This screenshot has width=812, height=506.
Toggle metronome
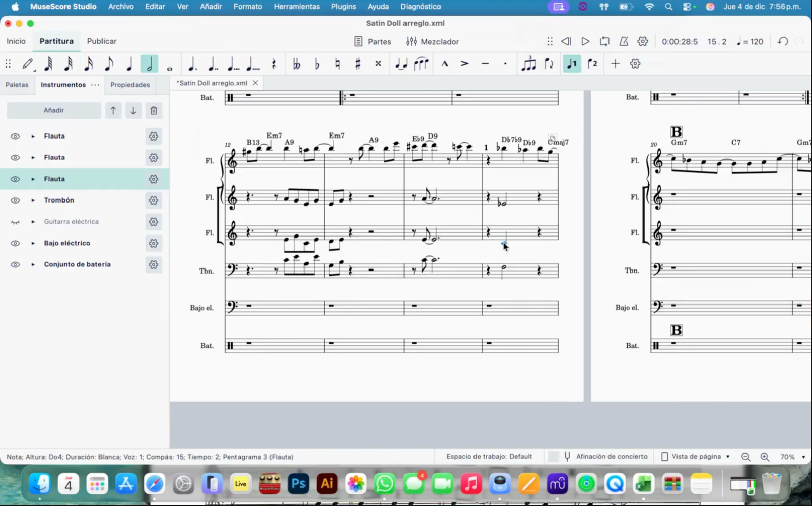point(624,41)
